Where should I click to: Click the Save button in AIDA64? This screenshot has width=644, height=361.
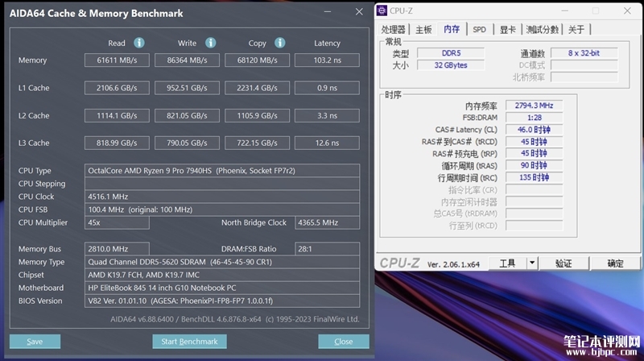click(35, 342)
